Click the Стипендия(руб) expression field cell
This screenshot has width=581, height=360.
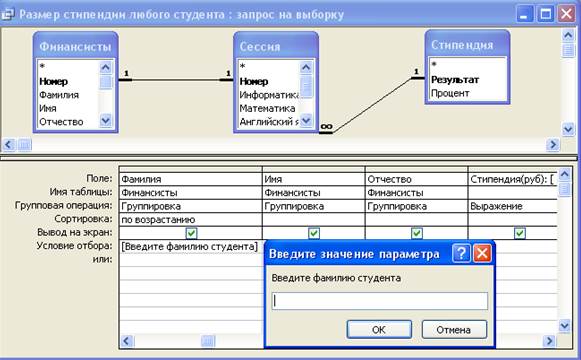coord(513,179)
